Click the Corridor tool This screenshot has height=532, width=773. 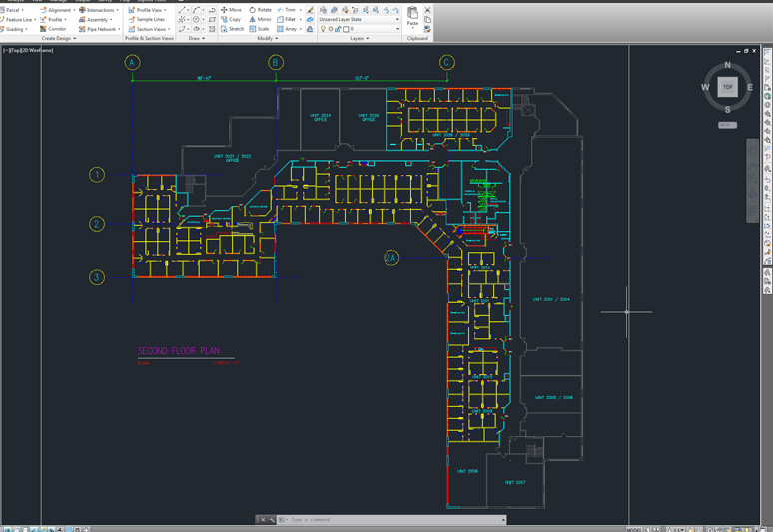(54, 29)
